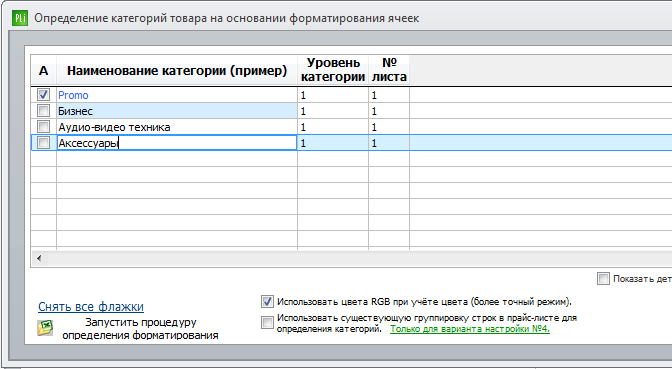
Task: Click the Аксессуары editing input field
Action: (x=177, y=143)
